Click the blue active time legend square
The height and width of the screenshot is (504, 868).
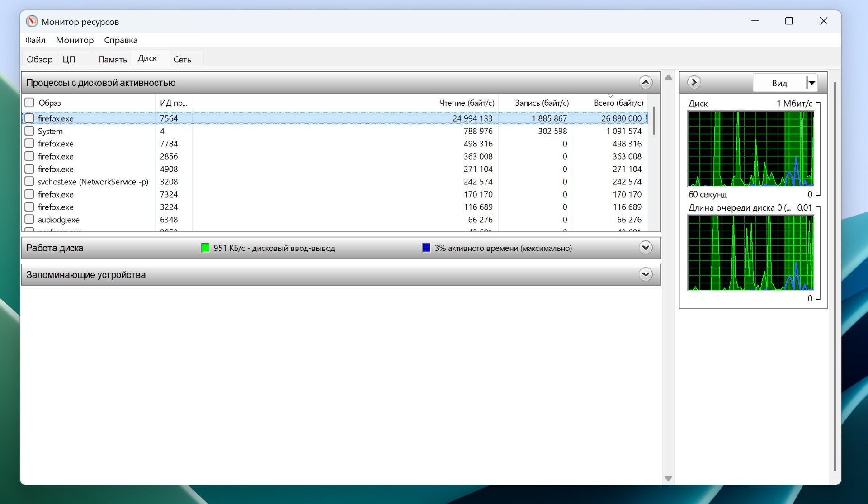[426, 248]
